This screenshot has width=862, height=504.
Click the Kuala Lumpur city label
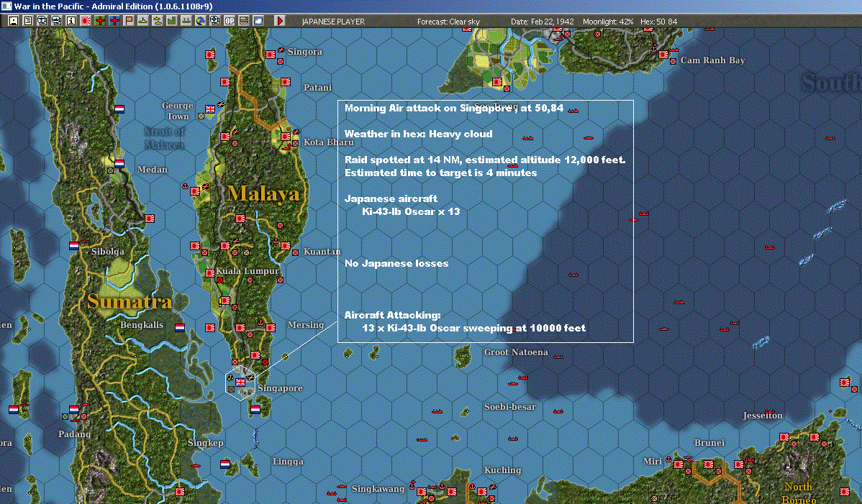247,270
